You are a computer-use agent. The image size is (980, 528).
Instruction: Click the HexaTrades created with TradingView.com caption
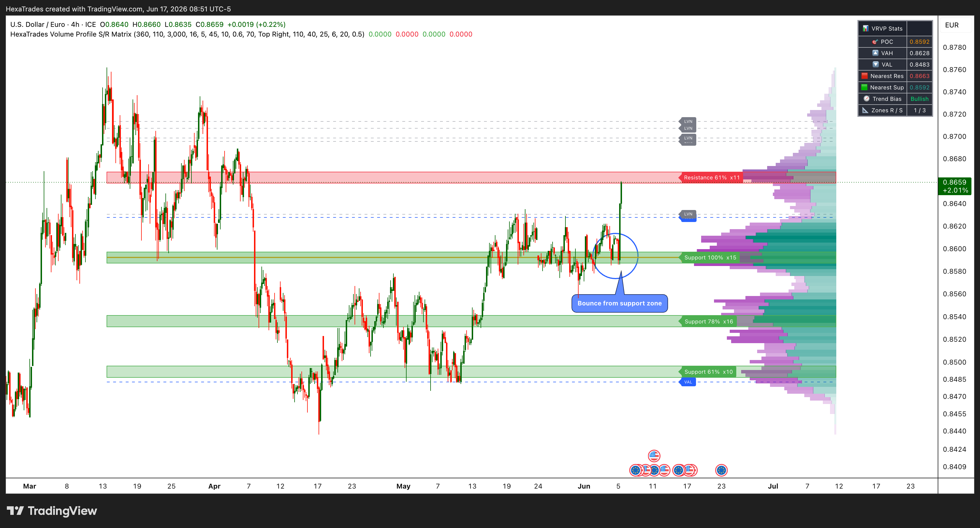coord(118,9)
